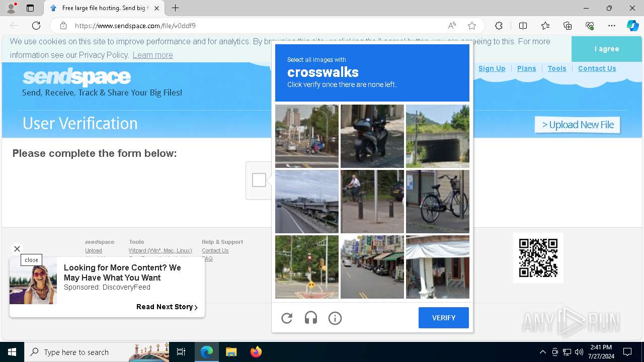Open the Wizard (Win, Mac, Linux) link
The width and height of the screenshot is (644, 362).
[x=160, y=250]
